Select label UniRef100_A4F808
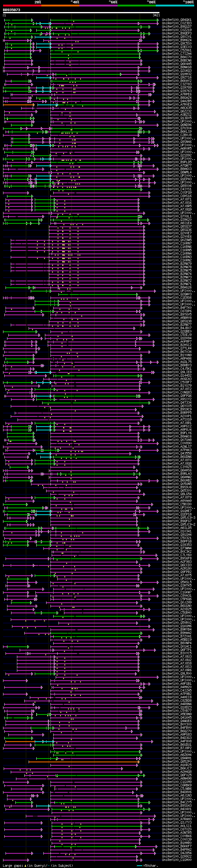The image size is (197, 868). tap(177, 741)
